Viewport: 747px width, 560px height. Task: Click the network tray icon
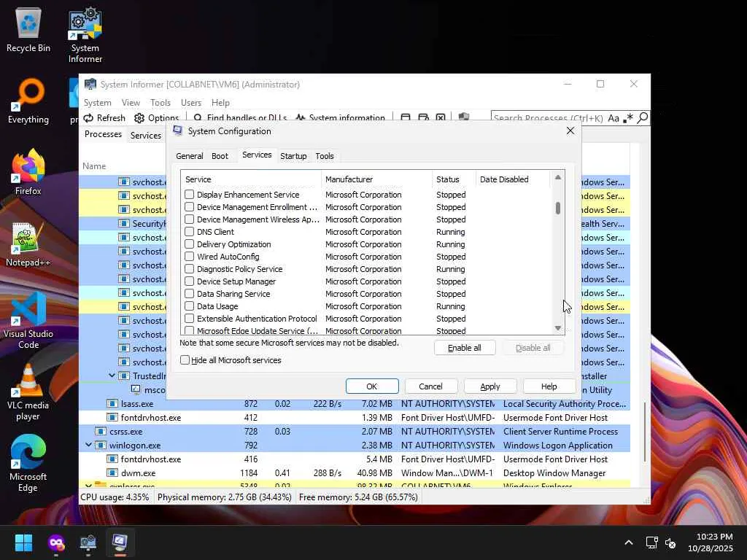651,542
